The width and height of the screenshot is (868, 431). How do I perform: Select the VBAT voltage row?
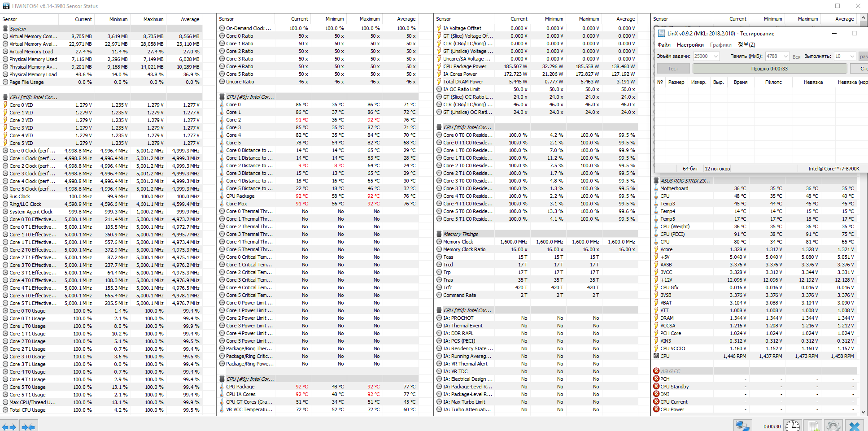754,303
